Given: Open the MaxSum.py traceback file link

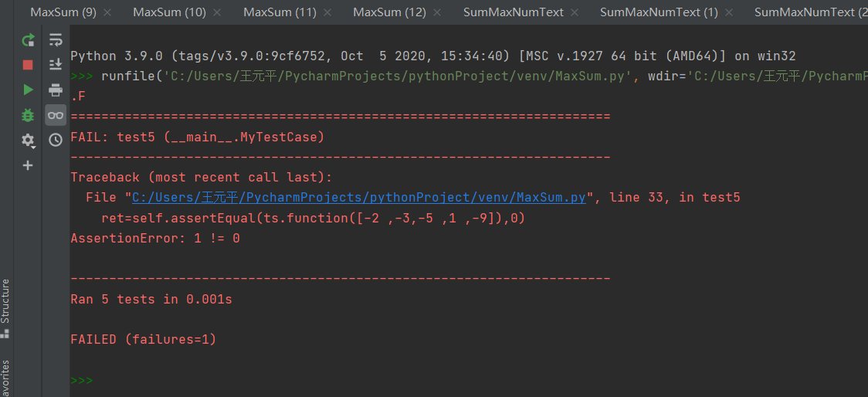Looking at the screenshot, I should (x=359, y=198).
